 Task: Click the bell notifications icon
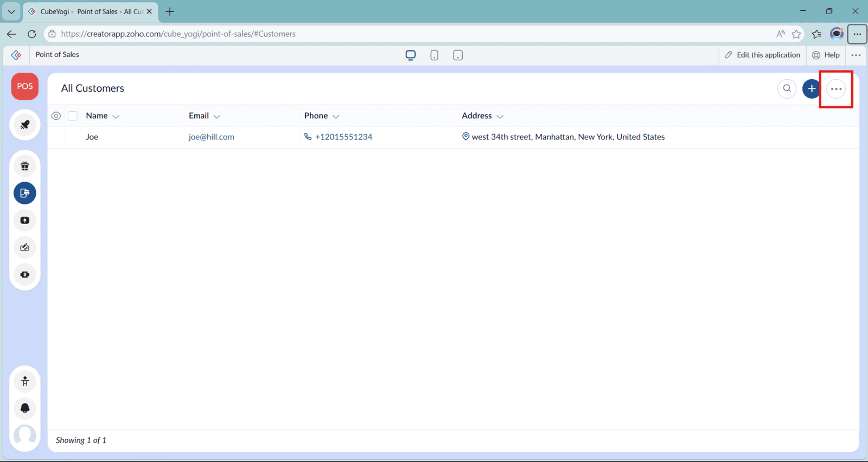[x=25, y=408]
